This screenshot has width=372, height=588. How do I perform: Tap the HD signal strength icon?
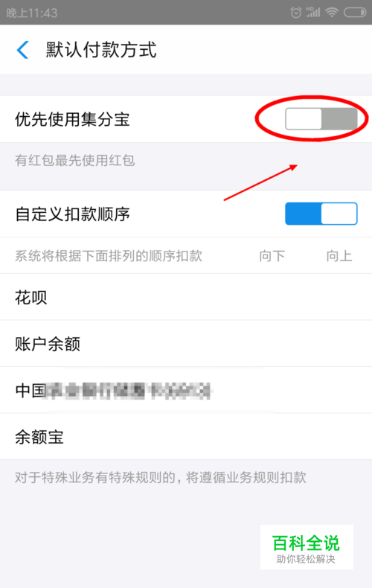click(x=313, y=13)
